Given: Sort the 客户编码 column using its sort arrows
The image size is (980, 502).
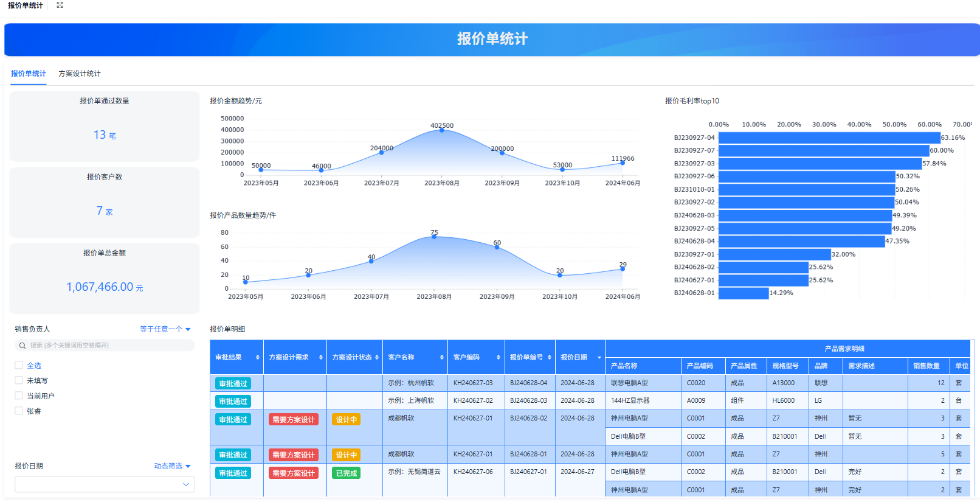Looking at the screenshot, I should tap(499, 358).
